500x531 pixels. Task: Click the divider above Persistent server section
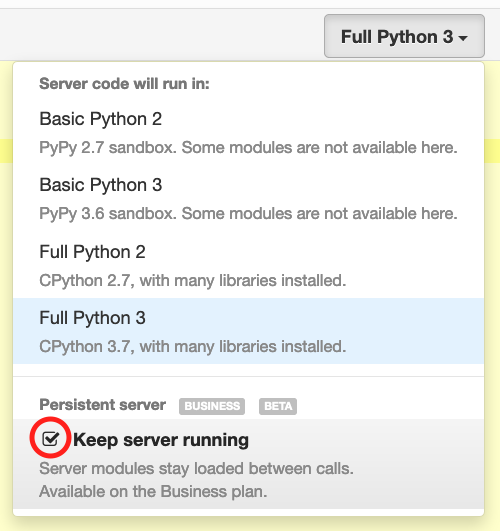click(x=248, y=376)
